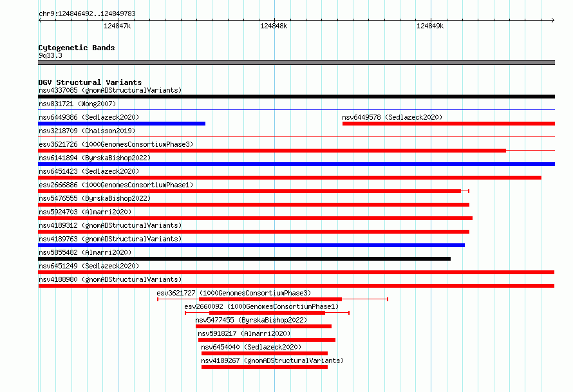Click nsv4189312 (gnomADStructuralVariants) label

(110, 225)
